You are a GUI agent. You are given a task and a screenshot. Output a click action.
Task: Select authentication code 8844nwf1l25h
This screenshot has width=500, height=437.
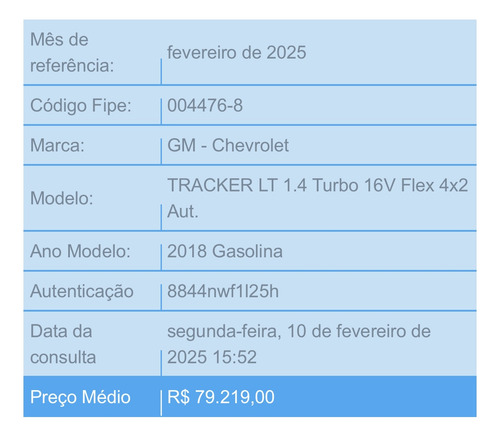pyautogui.click(x=223, y=291)
